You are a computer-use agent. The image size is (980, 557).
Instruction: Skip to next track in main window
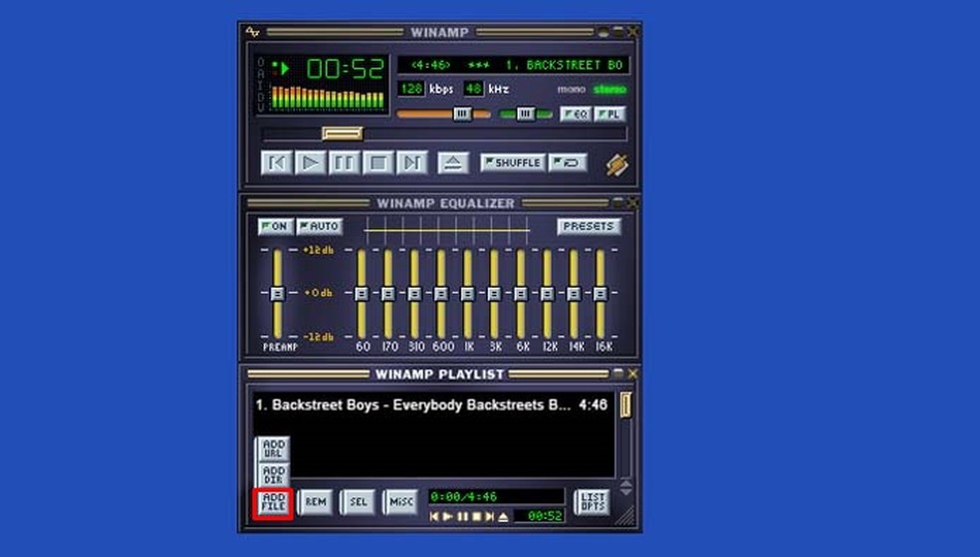(x=412, y=162)
